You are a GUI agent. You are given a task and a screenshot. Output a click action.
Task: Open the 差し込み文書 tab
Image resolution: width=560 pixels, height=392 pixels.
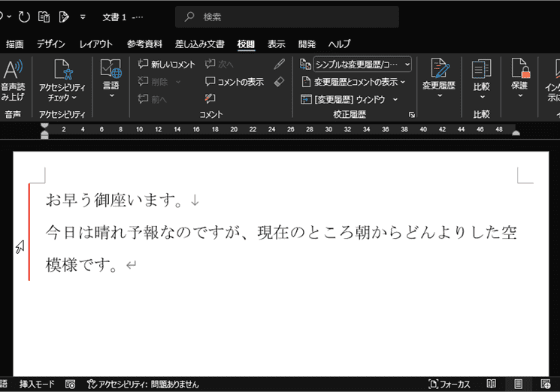pyautogui.click(x=200, y=44)
